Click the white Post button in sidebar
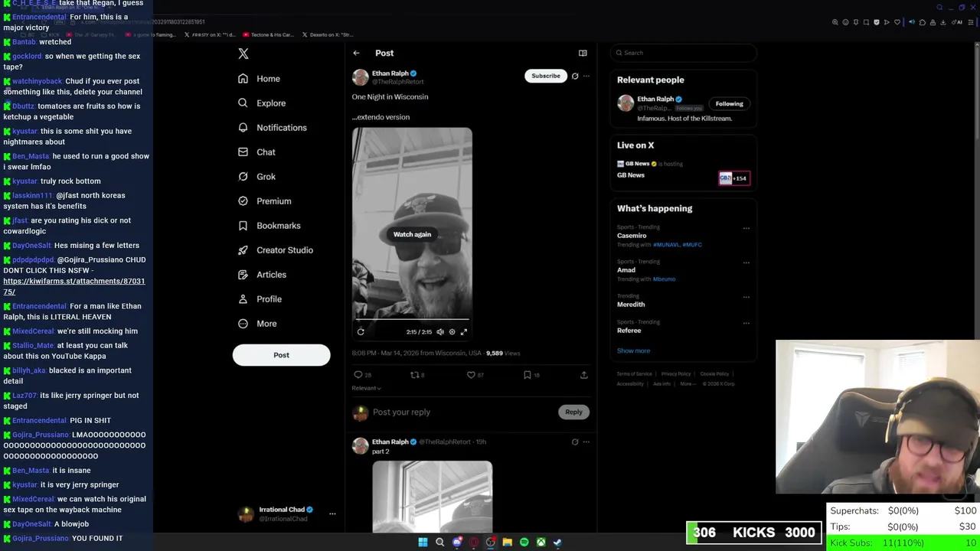This screenshot has width=980, height=551. click(x=281, y=355)
